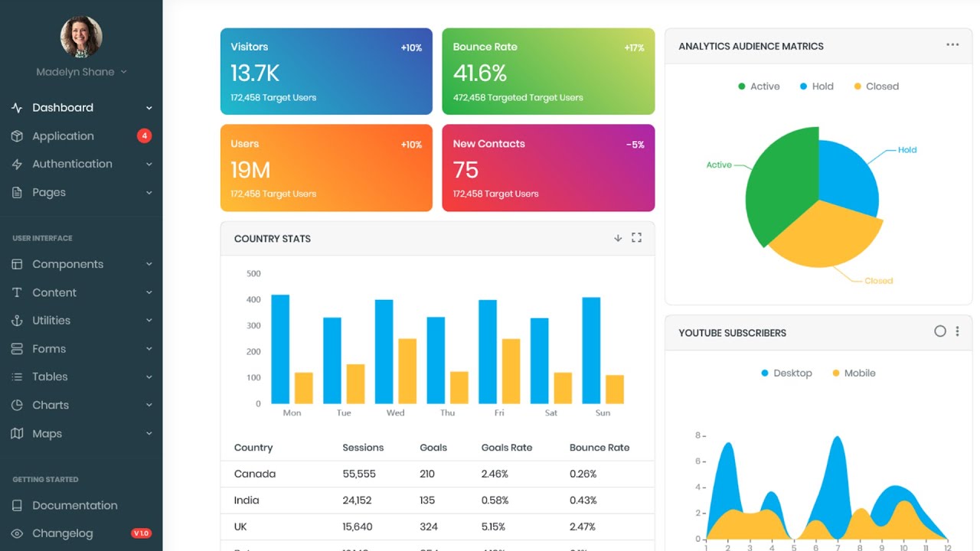Click the Canada cell in country table
The width and height of the screenshot is (980, 551).
tap(255, 474)
